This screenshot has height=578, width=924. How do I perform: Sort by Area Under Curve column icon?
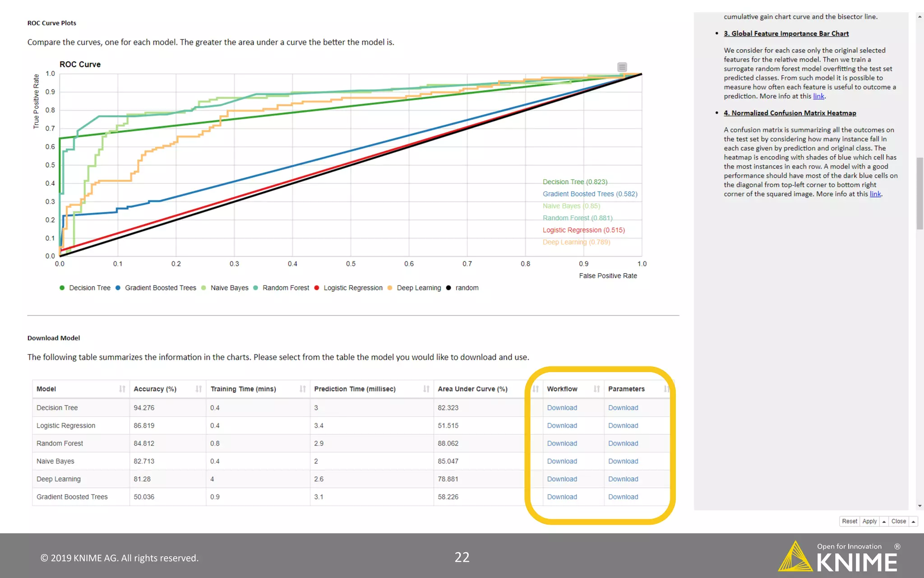[536, 389]
